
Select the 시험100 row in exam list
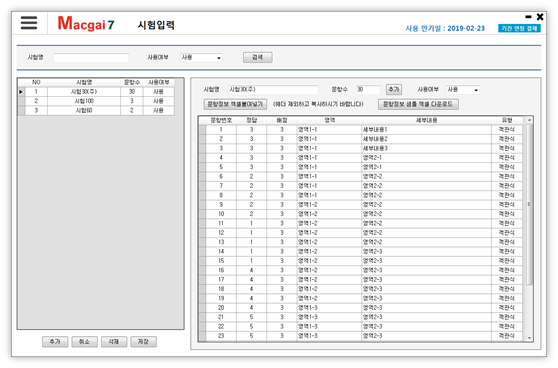click(x=96, y=101)
